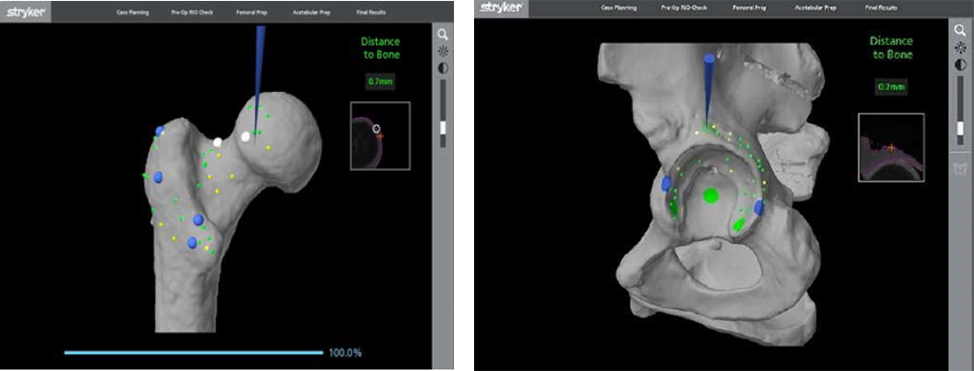Select blue landmark on left acetabular rim
The width and height of the screenshot is (974, 371).
click(x=667, y=183)
